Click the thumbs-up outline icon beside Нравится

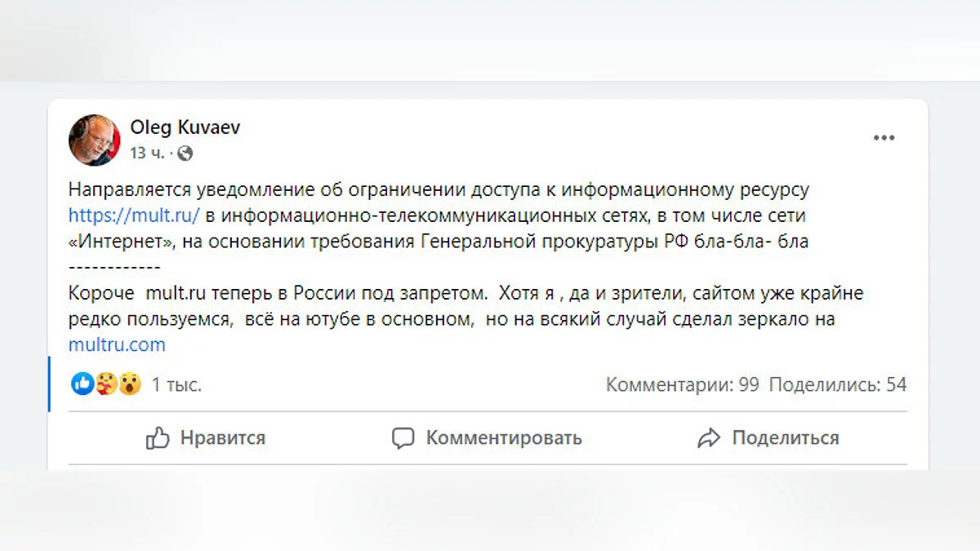(157, 438)
